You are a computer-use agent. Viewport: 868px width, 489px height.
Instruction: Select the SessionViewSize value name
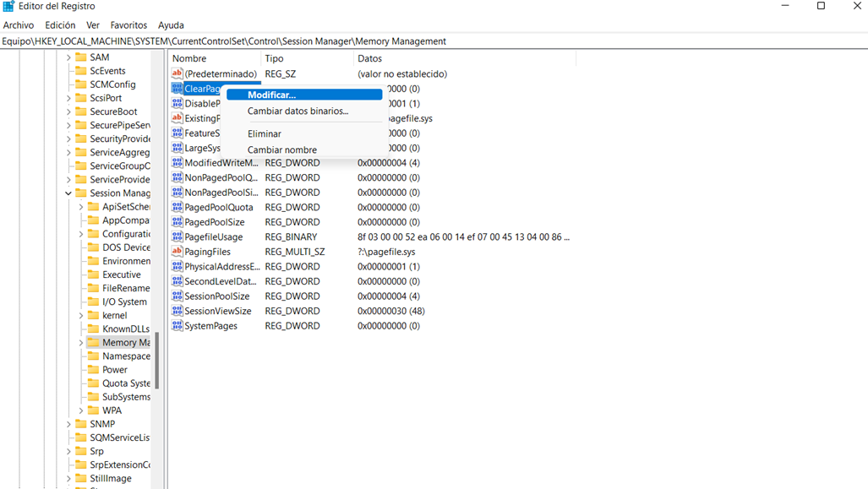click(217, 311)
